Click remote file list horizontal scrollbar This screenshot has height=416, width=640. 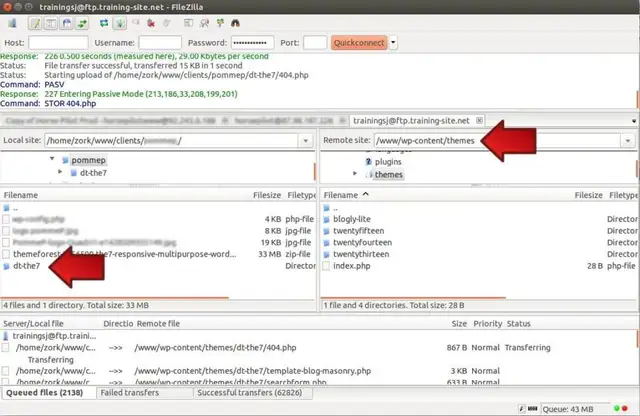point(413,298)
